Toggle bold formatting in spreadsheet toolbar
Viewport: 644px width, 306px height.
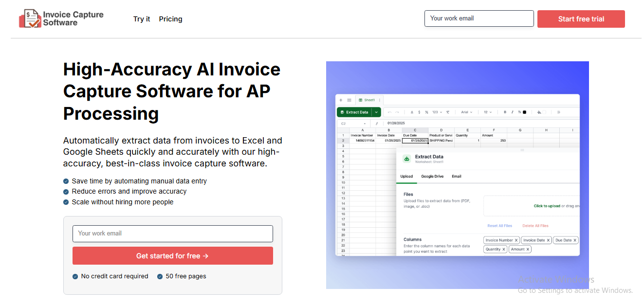[505, 112]
